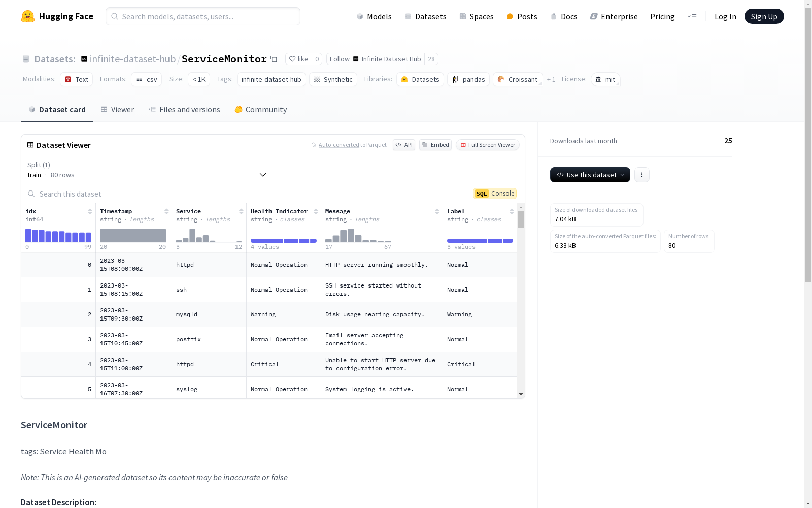Click the mit license tag
This screenshot has width=812, height=508.
tap(605, 79)
